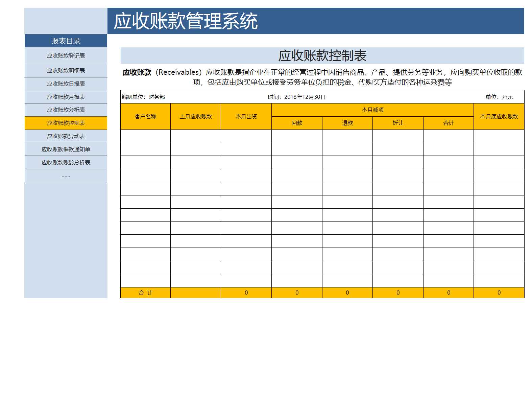532x420 pixels.
Task: Open 应收账款登记表 in the report directory
Action: pos(66,56)
